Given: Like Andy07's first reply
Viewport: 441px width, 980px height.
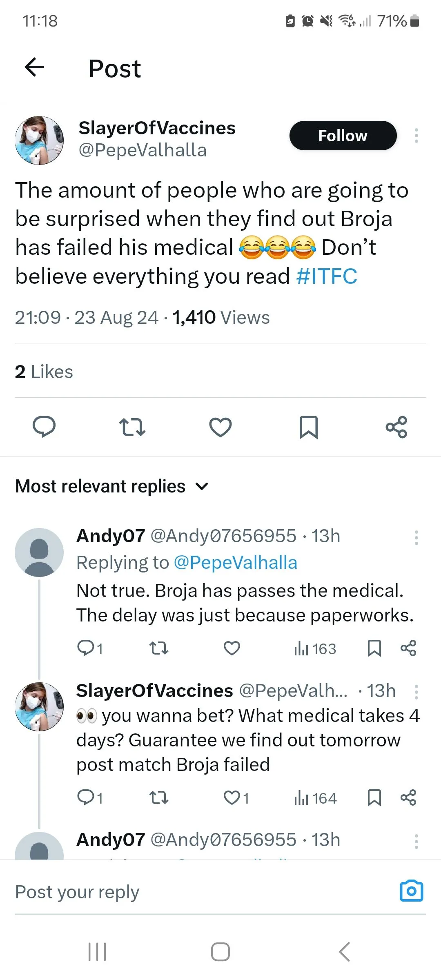Looking at the screenshot, I should 232,648.
